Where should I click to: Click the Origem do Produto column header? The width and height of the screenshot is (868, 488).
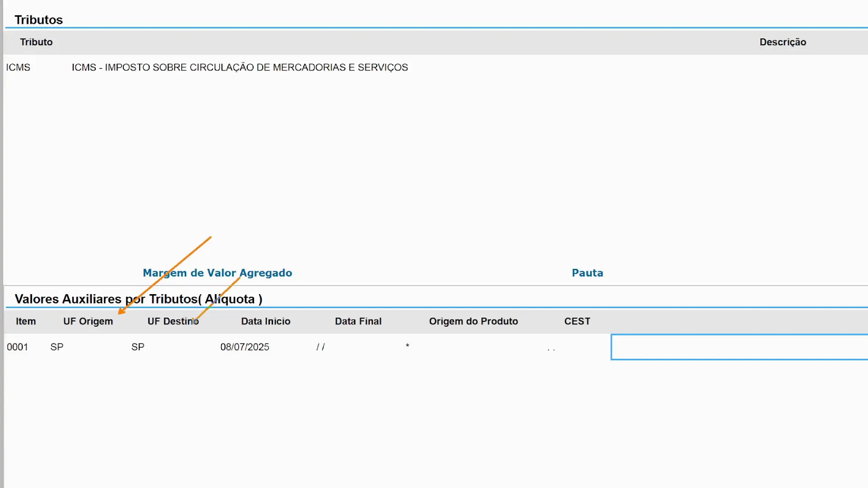(473, 321)
